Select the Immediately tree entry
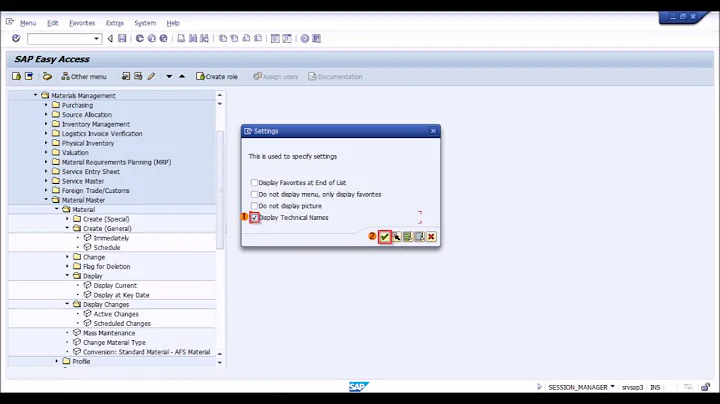 click(x=111, y=238)
